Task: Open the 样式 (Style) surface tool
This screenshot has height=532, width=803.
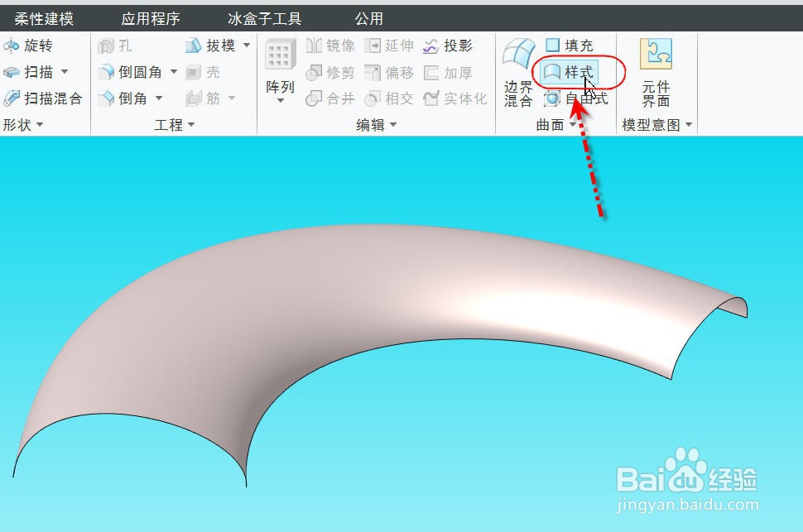Action: (569, 72)
